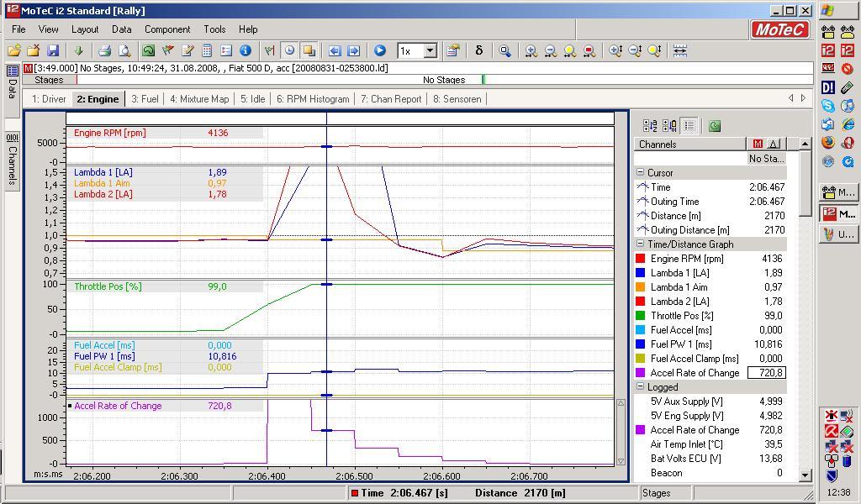Switch to the 7: Chan Report tab
861x504 pixels.
[x=391, y=99]
